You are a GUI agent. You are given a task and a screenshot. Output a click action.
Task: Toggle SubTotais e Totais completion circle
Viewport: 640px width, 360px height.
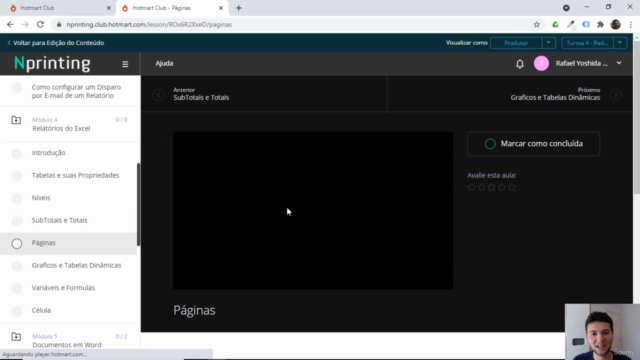click(x=17, y=220)
